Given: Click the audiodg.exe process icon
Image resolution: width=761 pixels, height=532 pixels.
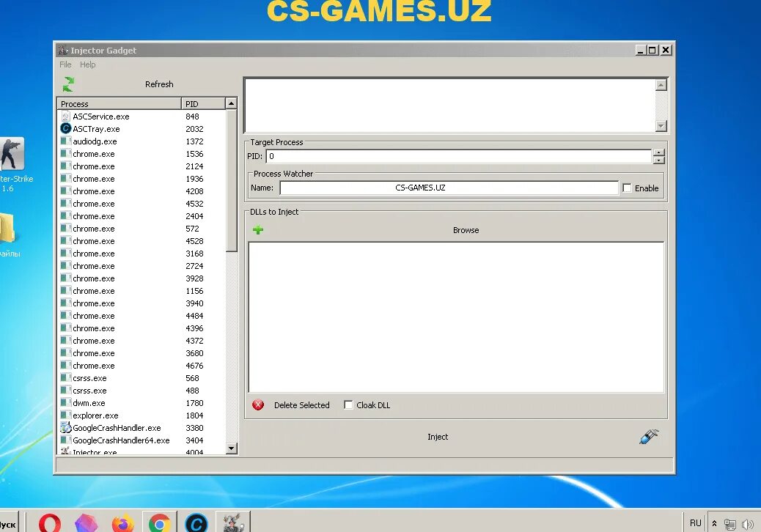Looking at the screenshot, I should [x=65, y=141].
